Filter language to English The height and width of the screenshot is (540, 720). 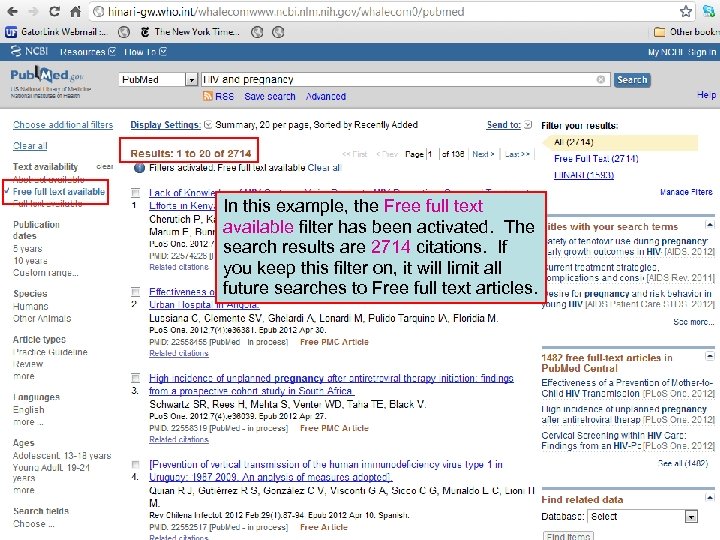[28, 410]
